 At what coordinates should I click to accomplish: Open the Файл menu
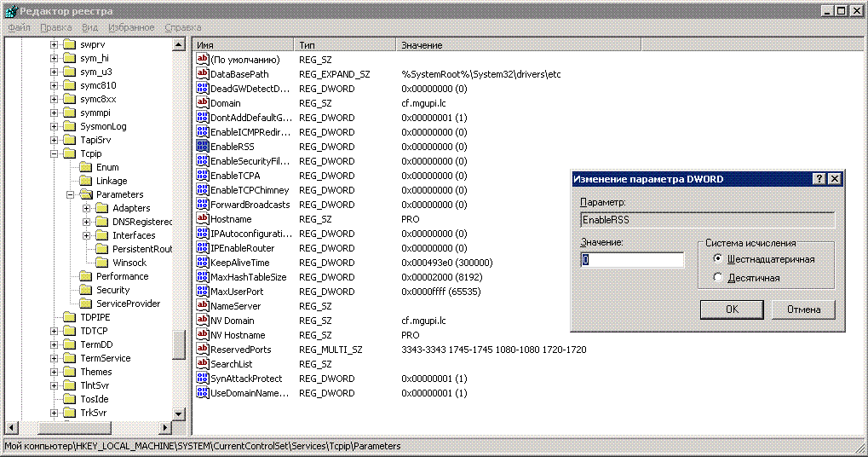(20, 27)
